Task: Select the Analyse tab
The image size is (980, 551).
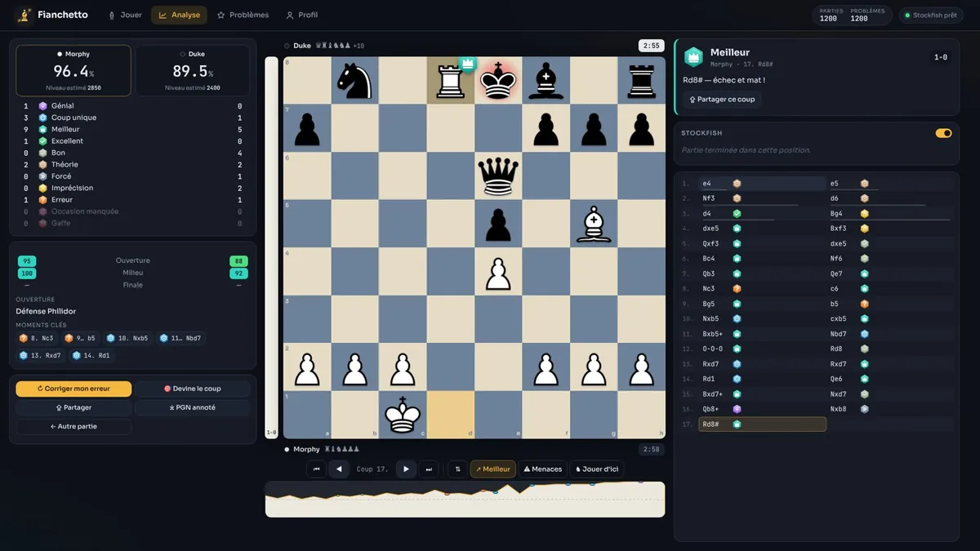Action: [x=179, y=15]
